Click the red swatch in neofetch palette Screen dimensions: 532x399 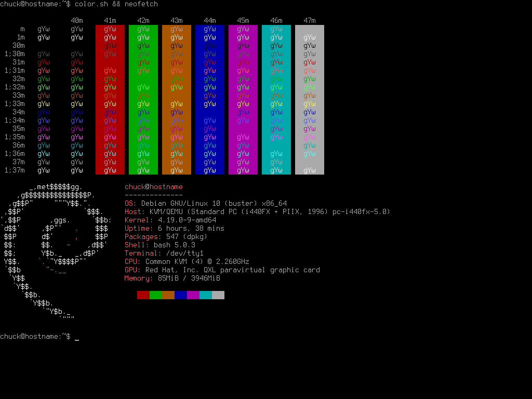143,295
